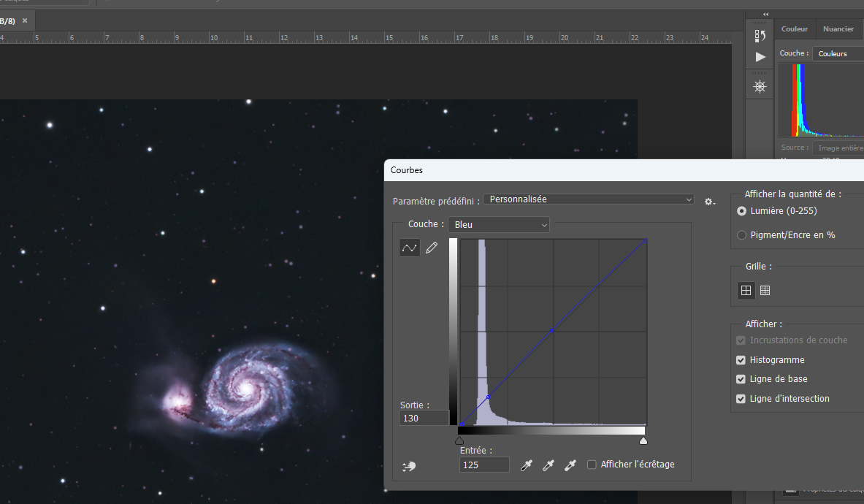Pick the black point eyedropper
Screen dimensions: 864x504
tap(527, 465)
